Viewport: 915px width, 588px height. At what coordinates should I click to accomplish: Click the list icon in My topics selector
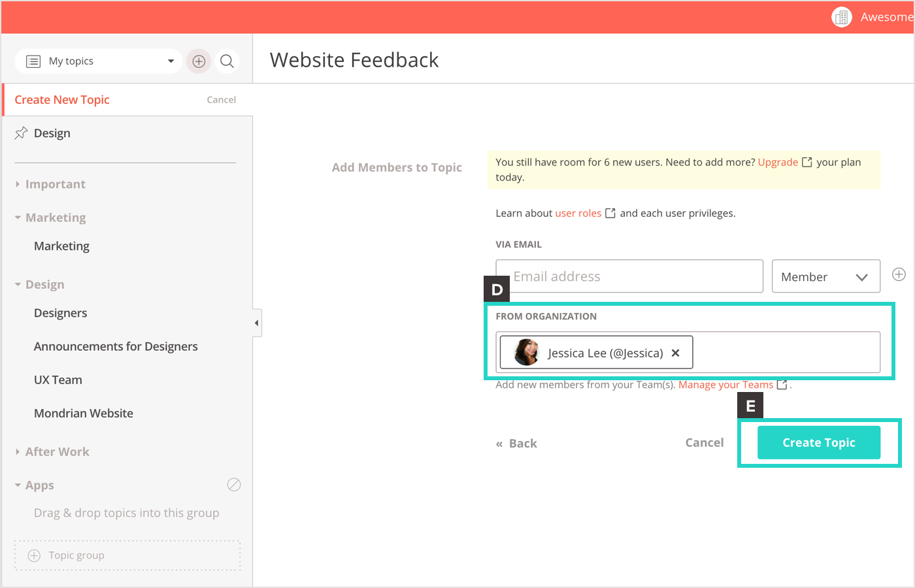(x=33, y=61)
